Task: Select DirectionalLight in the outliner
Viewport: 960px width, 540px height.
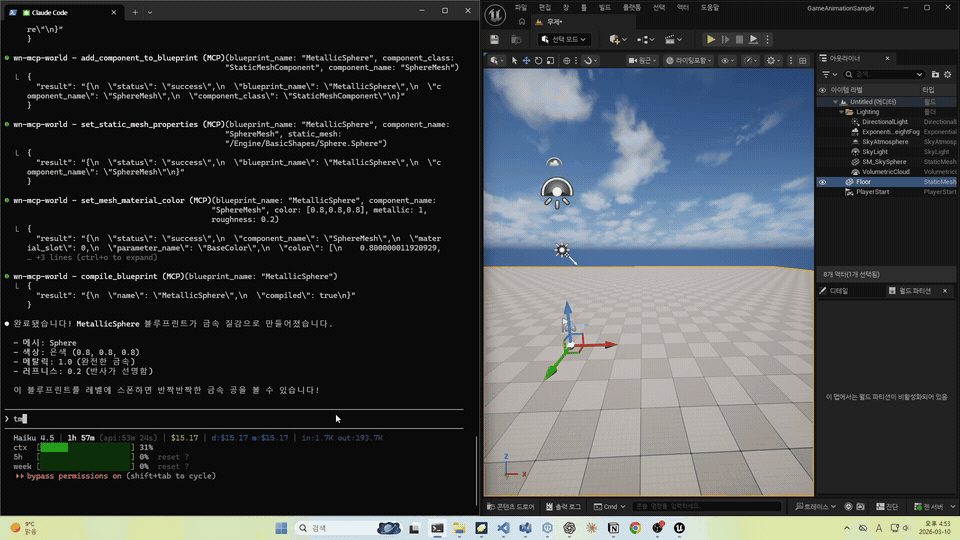Action: pyautogui.click(x=887, y=122)
